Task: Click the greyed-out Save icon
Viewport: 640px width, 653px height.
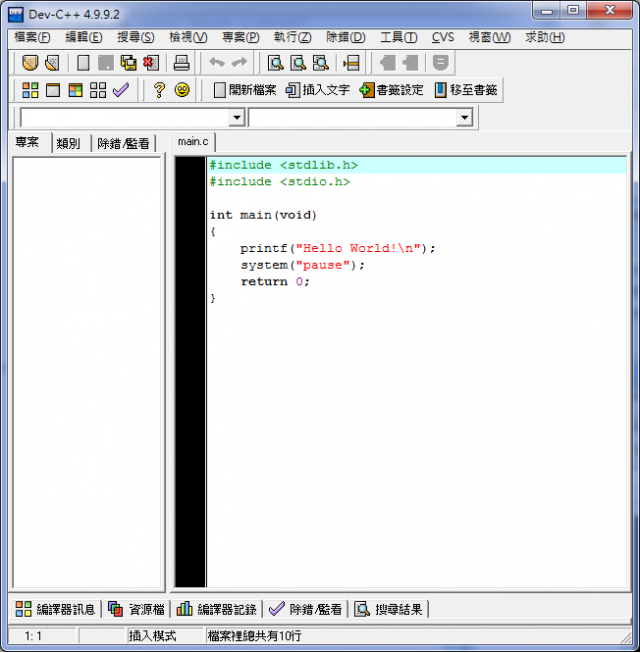Action: (x=106, y=63)
